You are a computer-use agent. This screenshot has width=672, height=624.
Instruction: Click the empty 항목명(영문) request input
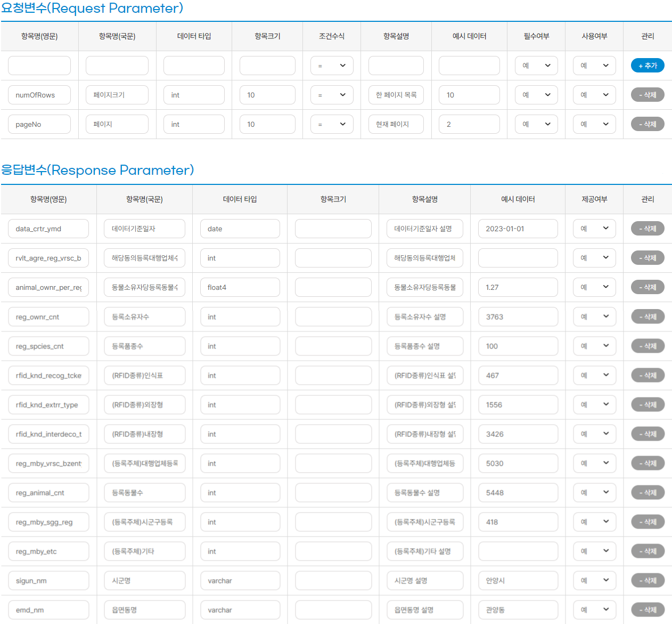(x=39, y=66)
